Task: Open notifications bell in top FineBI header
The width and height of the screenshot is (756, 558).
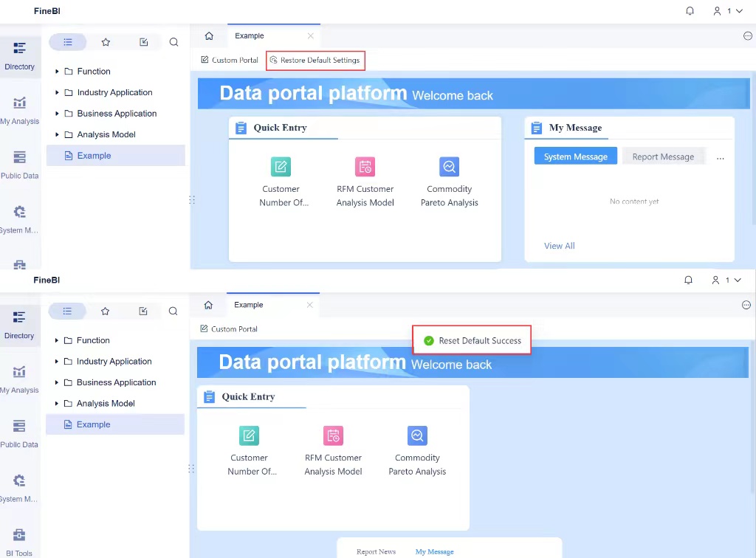Action: 690,11
